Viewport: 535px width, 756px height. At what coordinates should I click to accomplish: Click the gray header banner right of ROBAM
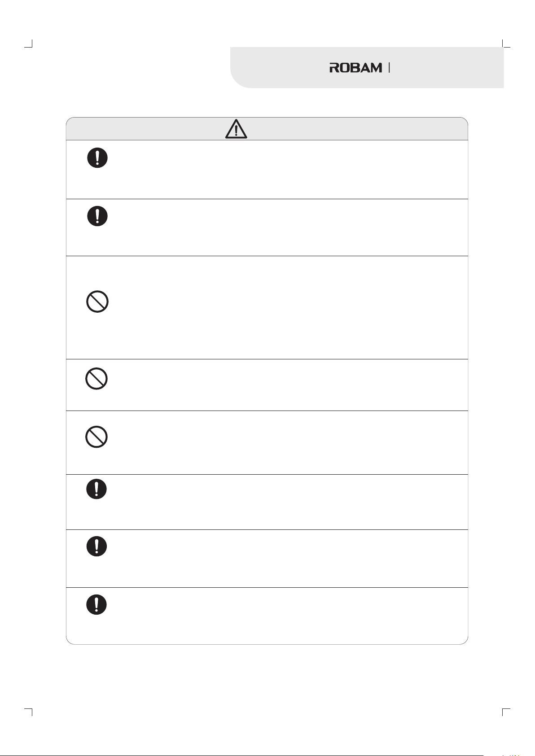[x=447, y=67]
